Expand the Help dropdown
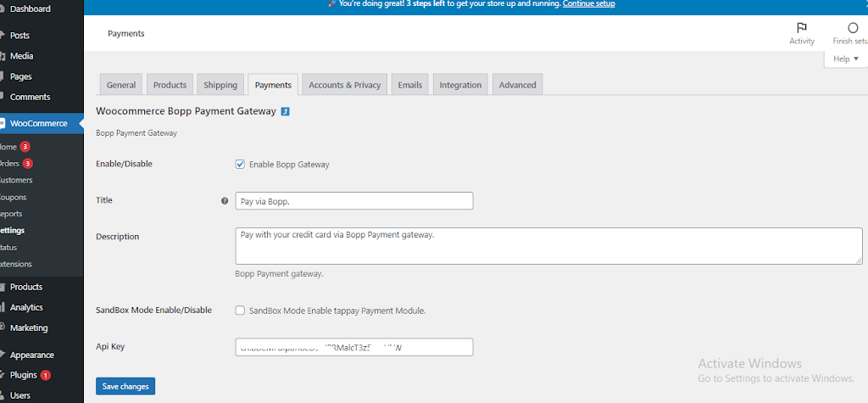This screenshot has width=868, height=403. point(846,59)
